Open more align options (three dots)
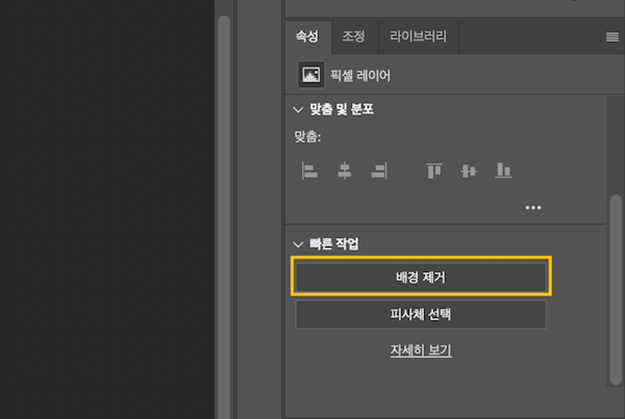Screen dimensions: 625x419 click(533, 208)
